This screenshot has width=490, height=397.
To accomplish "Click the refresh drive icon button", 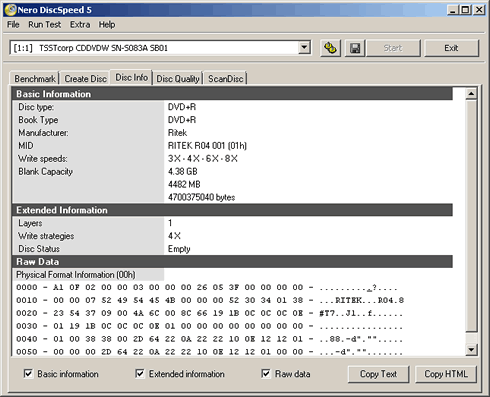I will tap(330, 48).
